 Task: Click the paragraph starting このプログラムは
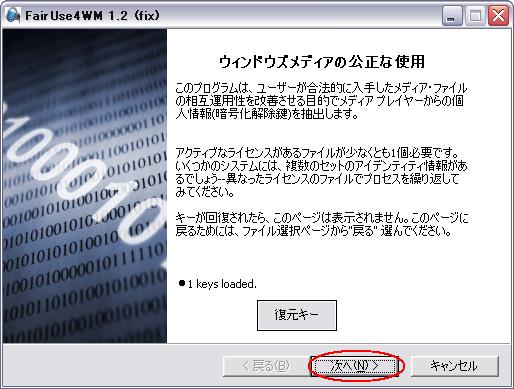pyautogui.click(x=321, y=101)
